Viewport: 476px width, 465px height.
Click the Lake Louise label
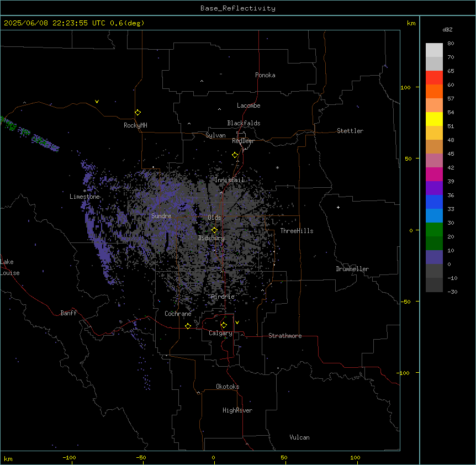coord(10,267)
